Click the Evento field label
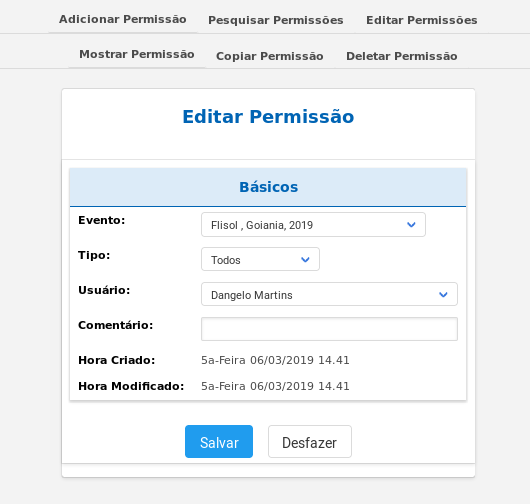This screenshot has height=504, width=530. pyautogui.click(x=102, y=220)
